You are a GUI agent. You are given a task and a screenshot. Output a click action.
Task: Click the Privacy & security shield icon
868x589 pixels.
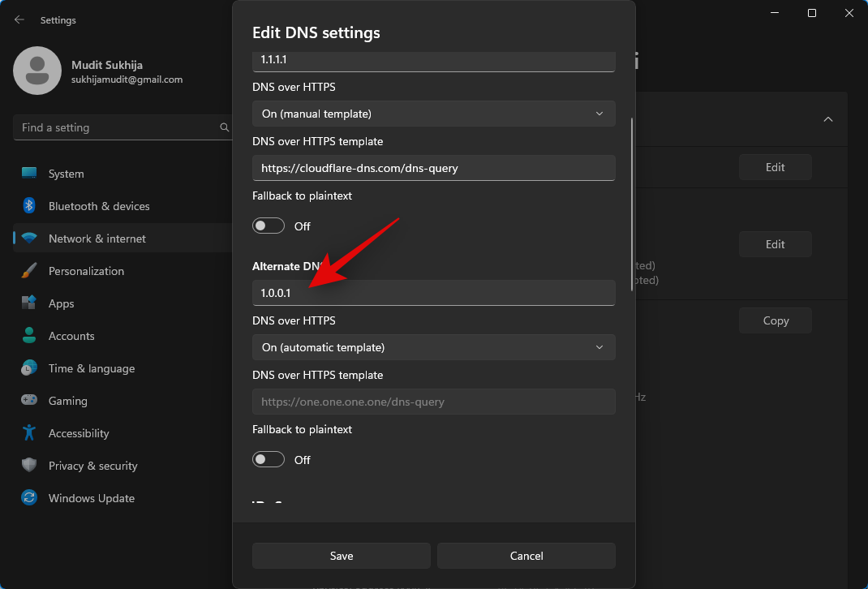pos(29,466)
